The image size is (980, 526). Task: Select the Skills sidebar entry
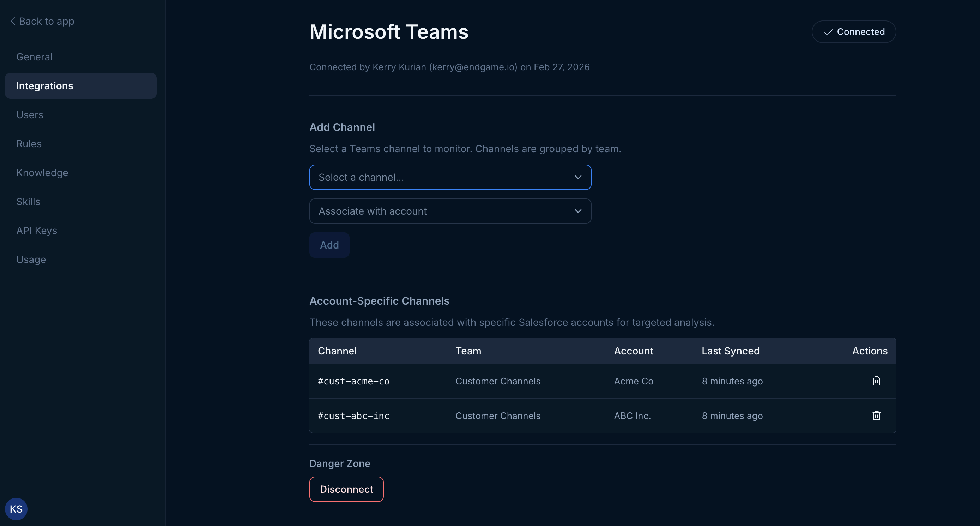click(x=28, y=201)
